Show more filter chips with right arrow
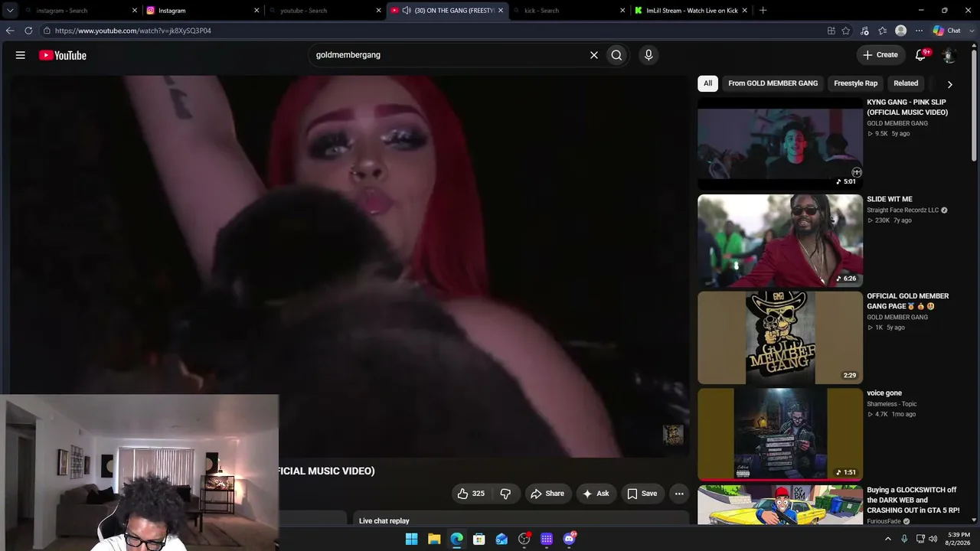 point(949,84)
